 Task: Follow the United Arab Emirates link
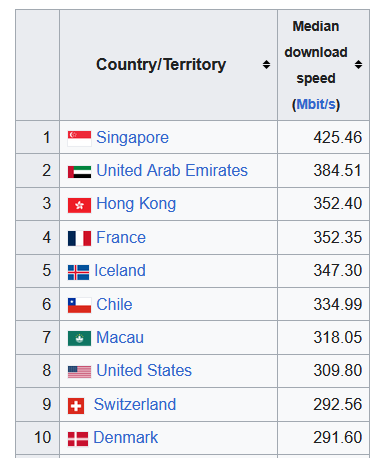pos(172,170)
